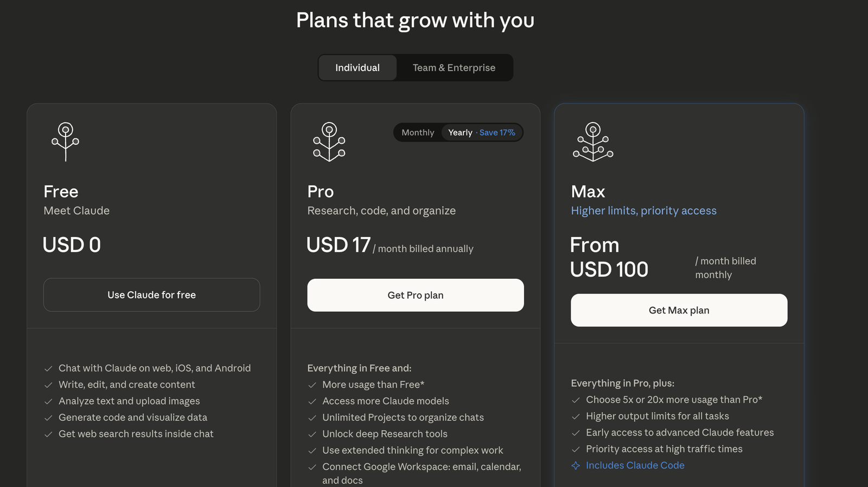Click the Get Max plan button
This screenshot has width=868, height=487.
click(679, 310)
